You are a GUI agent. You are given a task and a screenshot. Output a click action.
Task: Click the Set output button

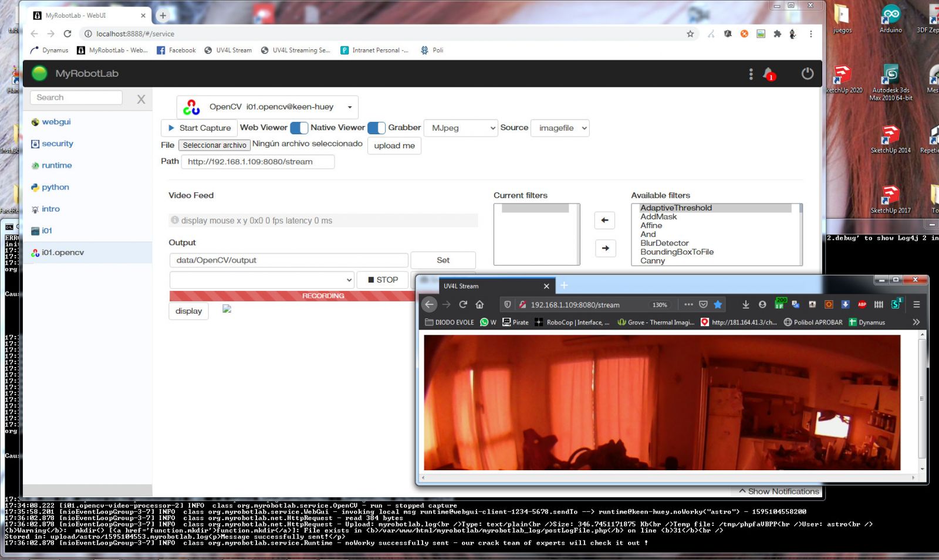[443, 260]
